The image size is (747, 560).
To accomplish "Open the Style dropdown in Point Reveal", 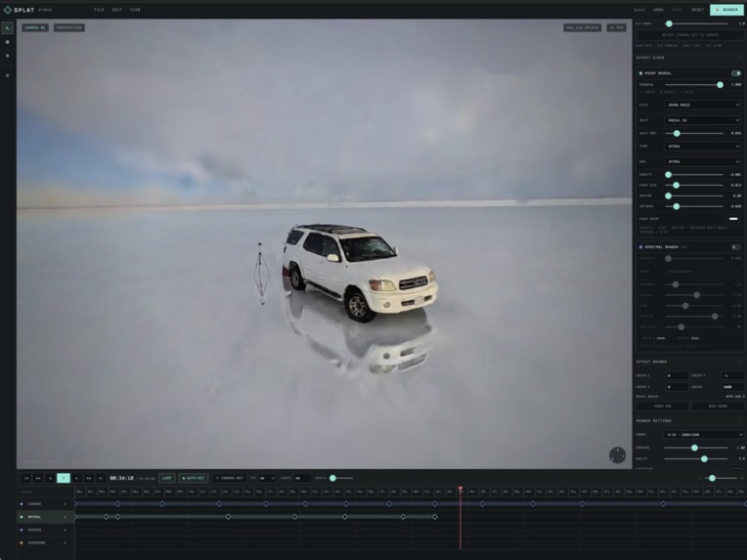I will tap(703, 105).
